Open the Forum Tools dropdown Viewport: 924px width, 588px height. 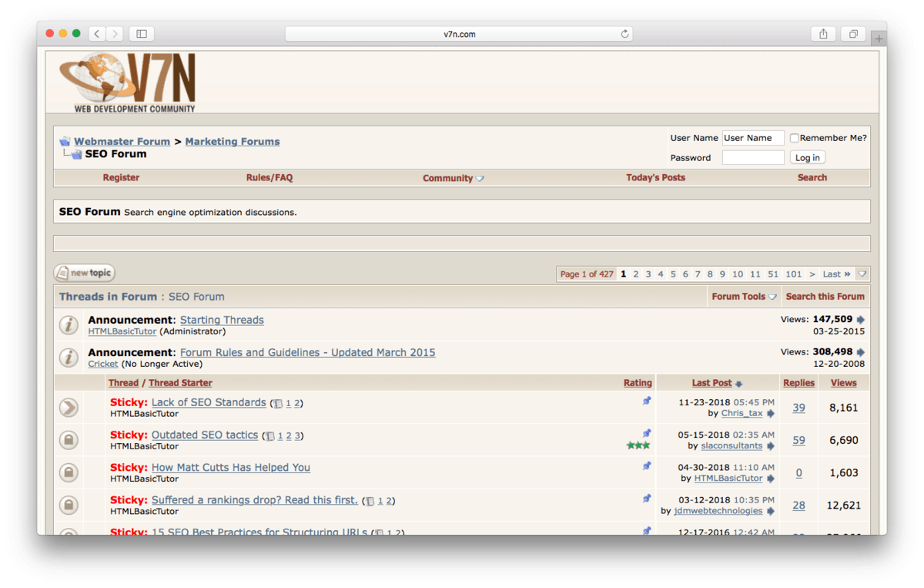[x=743, y=296]
